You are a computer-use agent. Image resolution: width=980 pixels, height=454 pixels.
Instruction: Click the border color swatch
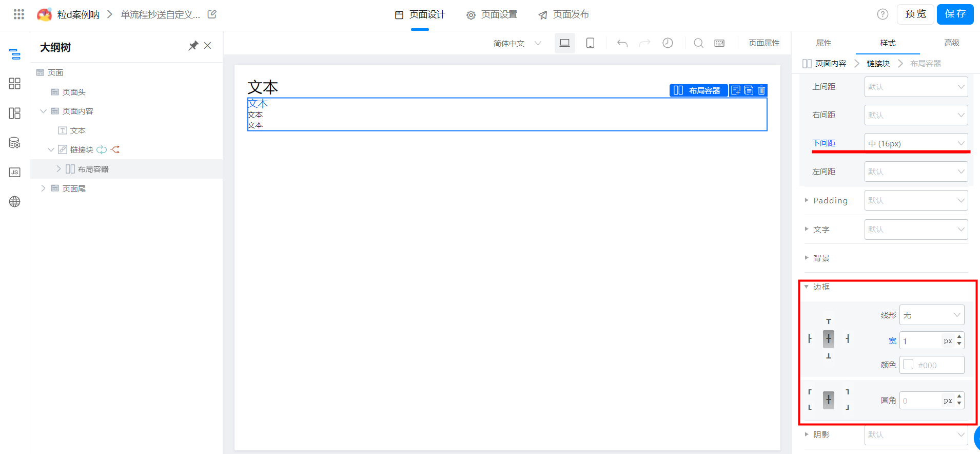(x=908, y=365)
